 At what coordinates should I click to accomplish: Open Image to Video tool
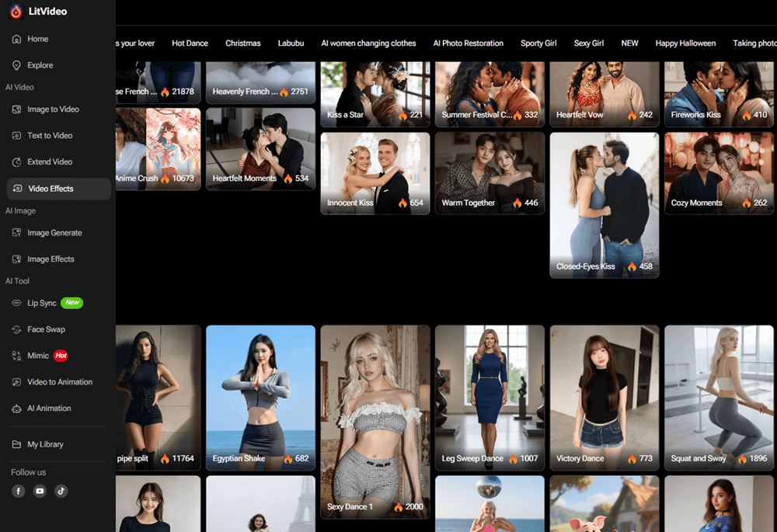[x=53, y=110]
